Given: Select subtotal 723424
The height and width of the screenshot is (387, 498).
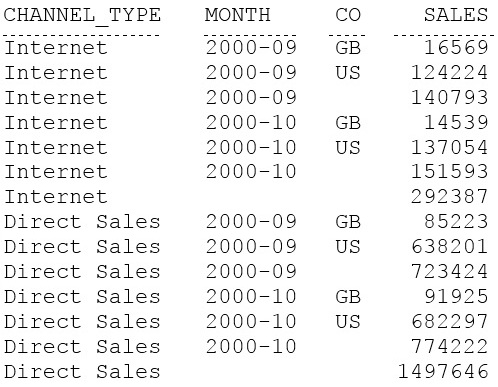Looking at the screenshot, I should click(x=449, y=271).
